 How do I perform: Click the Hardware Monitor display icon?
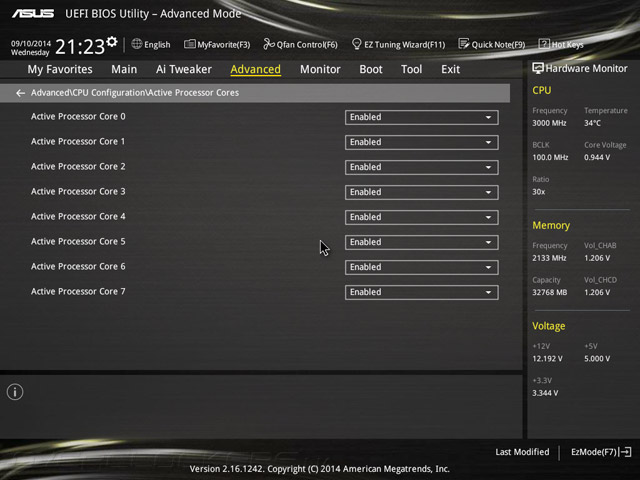coord(538,68)
